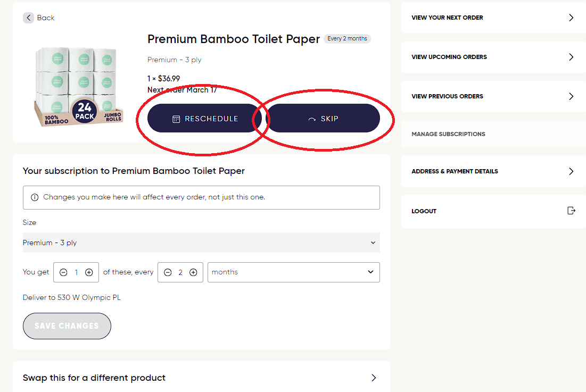Click the Logout exit icon
Viewport: 586px width, 392px height.
[571, 211]
